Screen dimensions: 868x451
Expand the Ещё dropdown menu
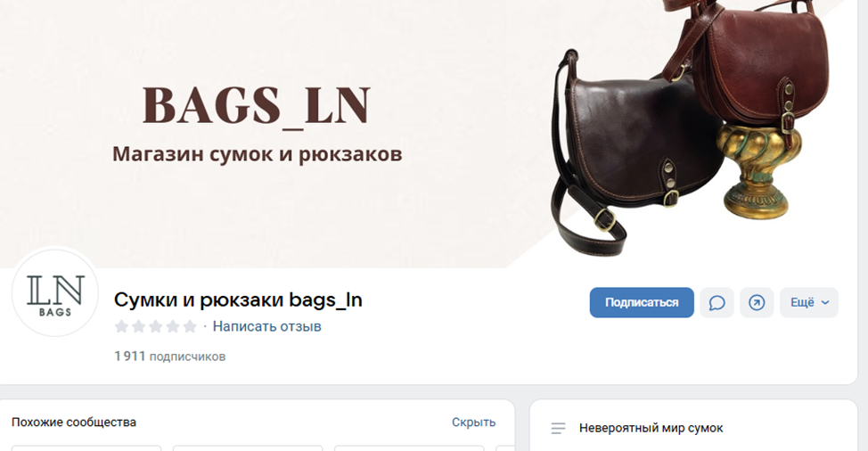point(809,303)
